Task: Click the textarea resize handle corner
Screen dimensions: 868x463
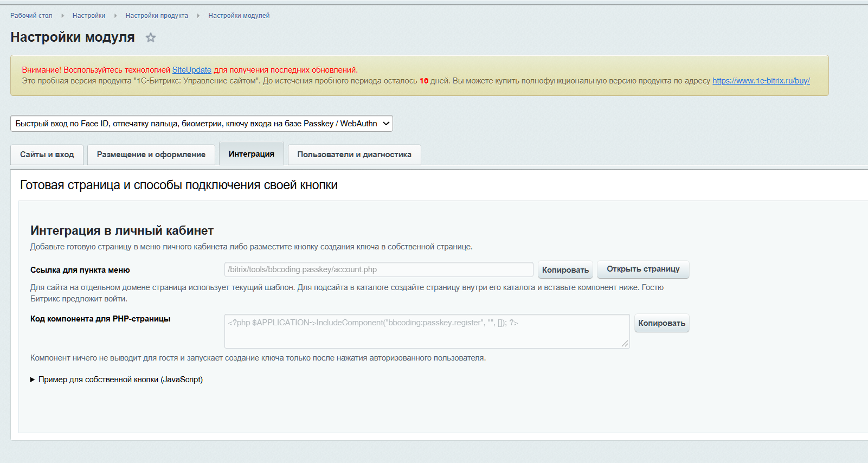Action: click(625, 344)
